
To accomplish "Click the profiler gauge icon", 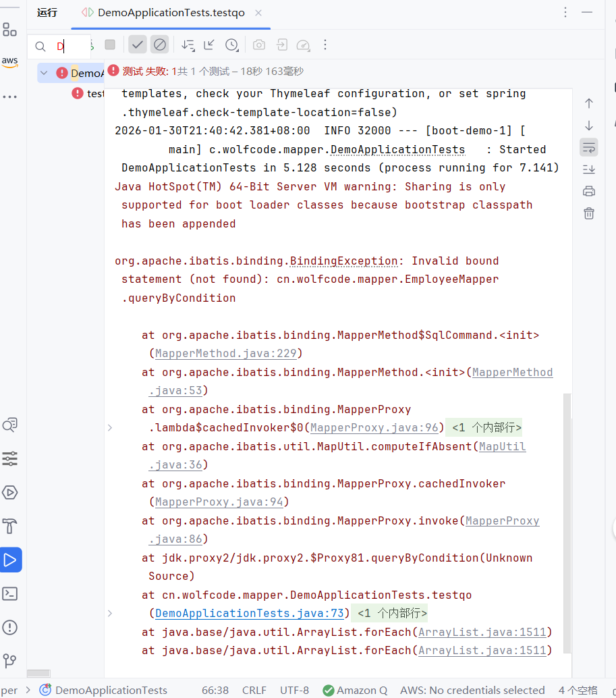I will (304, 45).
